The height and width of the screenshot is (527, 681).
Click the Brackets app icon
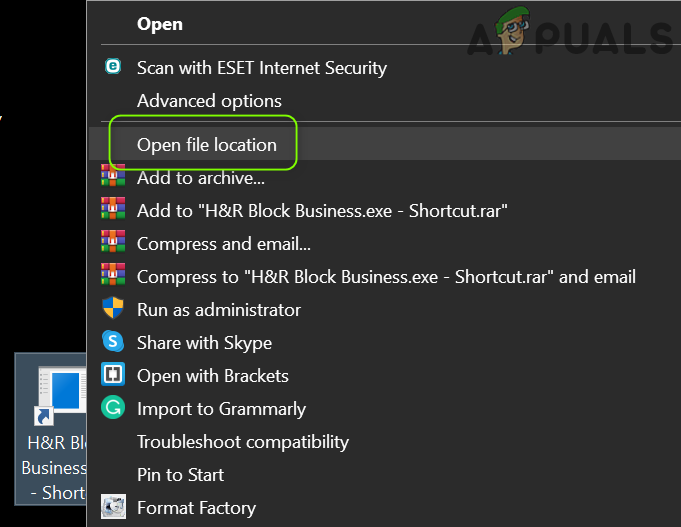(x=113, y=375)
